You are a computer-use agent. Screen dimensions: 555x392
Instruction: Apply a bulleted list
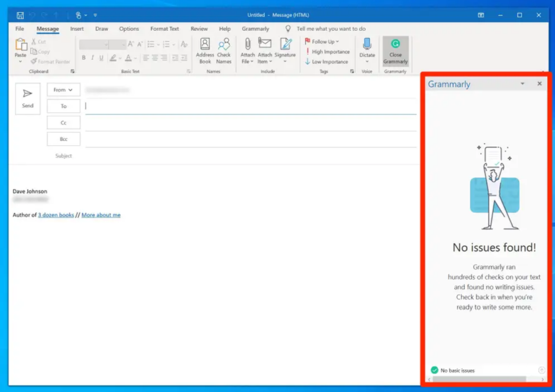(x=151, y=44)
